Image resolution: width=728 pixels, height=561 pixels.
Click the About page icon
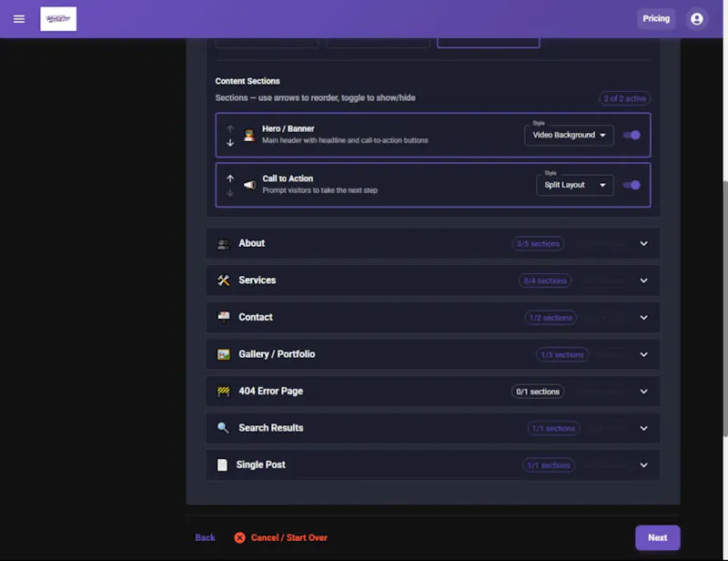(223, 243)
